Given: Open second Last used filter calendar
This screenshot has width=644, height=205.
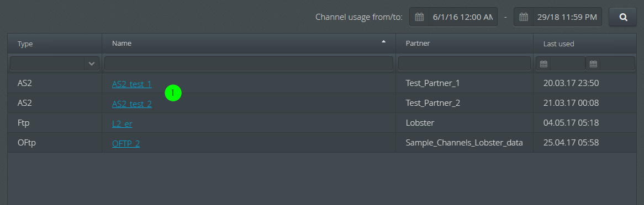Looking at the screenshot, I should tap(593, 64).
